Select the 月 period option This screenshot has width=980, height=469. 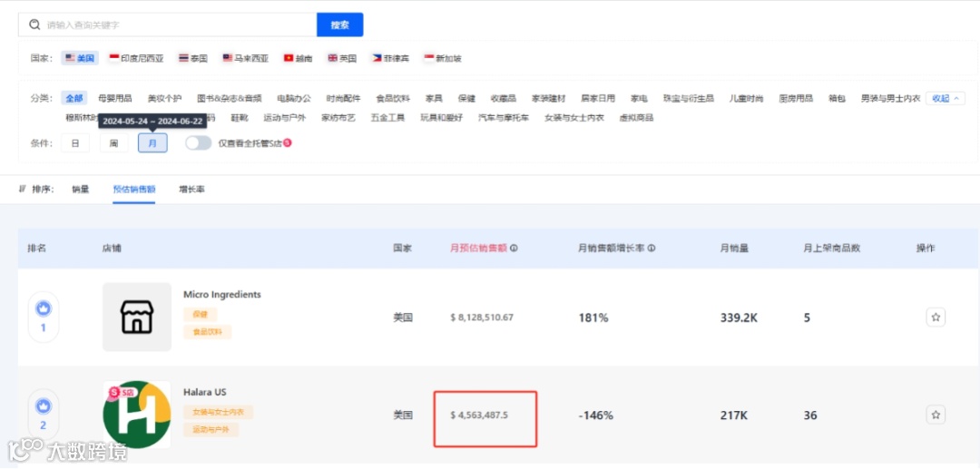pos(152,143)
